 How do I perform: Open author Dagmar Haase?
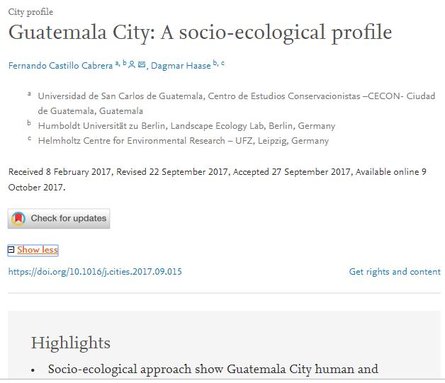click(181, 66)
